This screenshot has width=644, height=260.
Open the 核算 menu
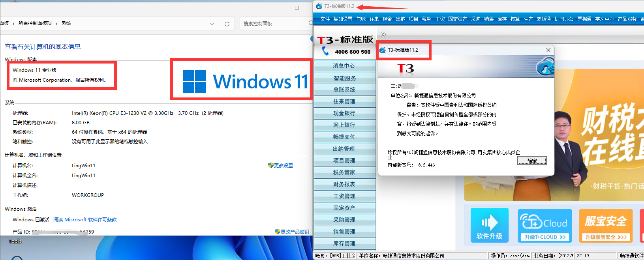pos(515,19)
